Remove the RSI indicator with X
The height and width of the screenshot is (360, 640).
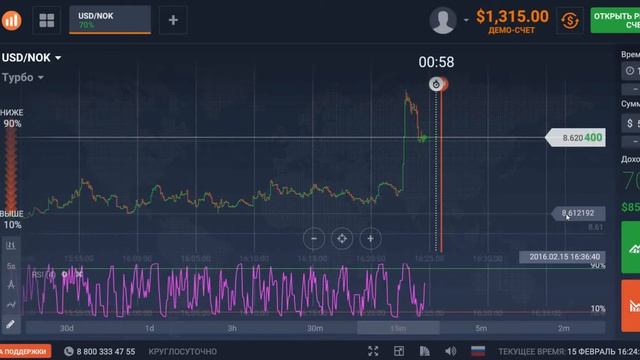tap(79, 273)
